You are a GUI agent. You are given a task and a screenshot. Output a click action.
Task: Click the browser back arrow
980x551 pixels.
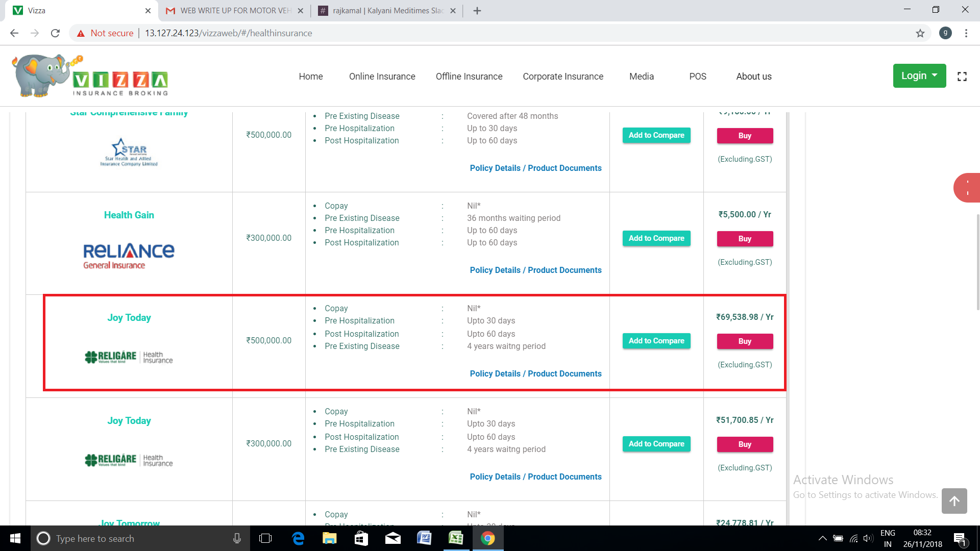coord(14,33)
